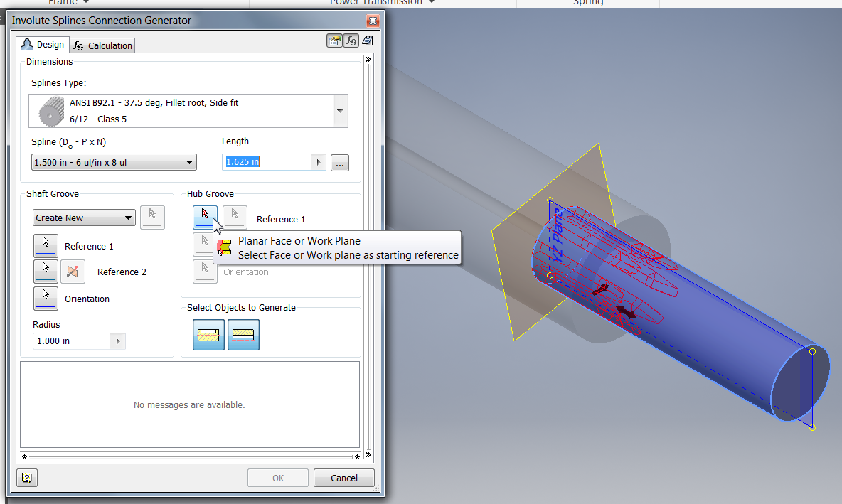Open the Power Transmission ribbon panel dropdown
Viewport: 842px width, 504px height.
pyautogui.click(x=432, y=2)
